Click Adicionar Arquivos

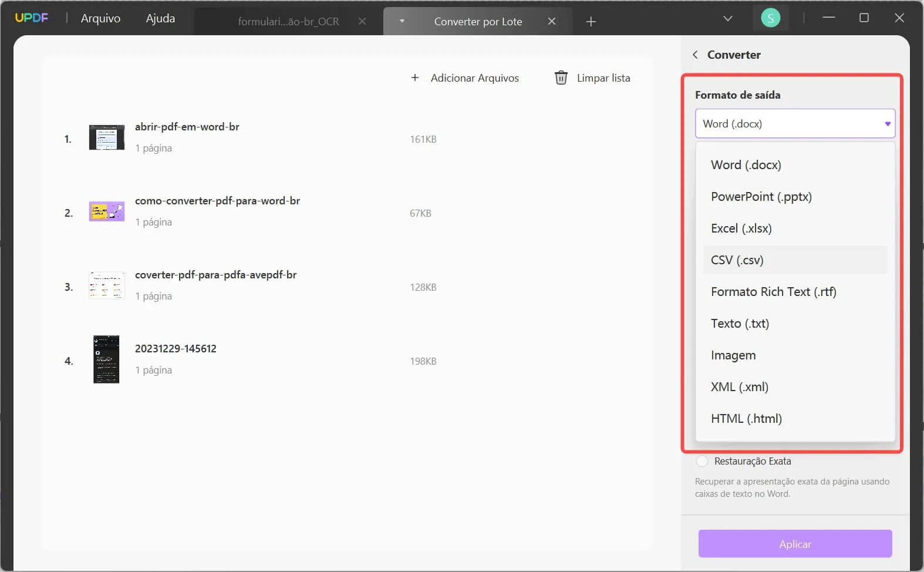click(x=465, y=78)
